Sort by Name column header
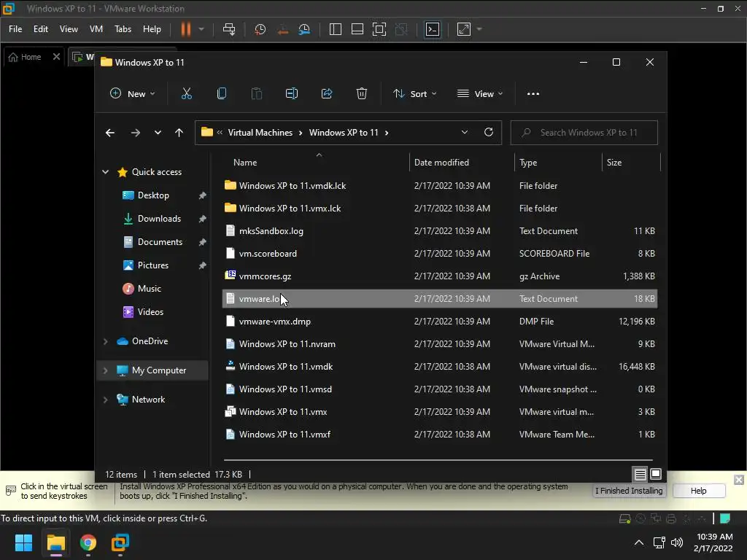Viewport: 747px width, 560px height. [x=316, y=163]
